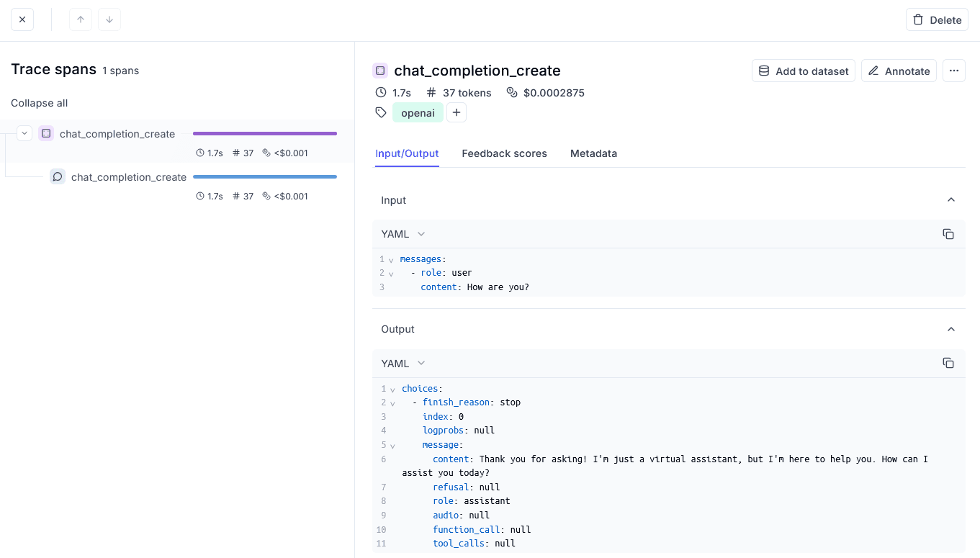The image size is (980, 558).
Task: Collapse the Input section using its chevron
Action: tap(951, 199)
